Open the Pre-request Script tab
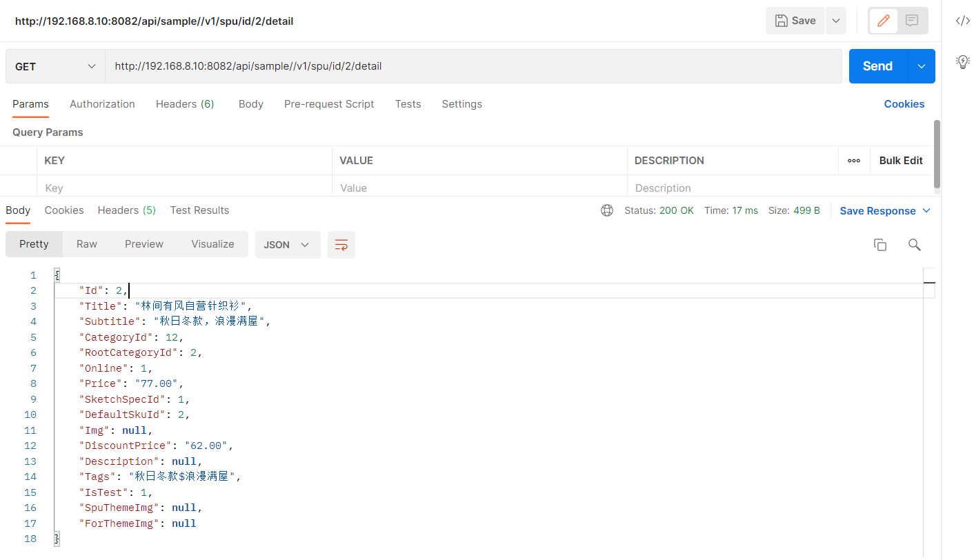The height and width of the screenshot is (560, 974). tap(328, 104)
